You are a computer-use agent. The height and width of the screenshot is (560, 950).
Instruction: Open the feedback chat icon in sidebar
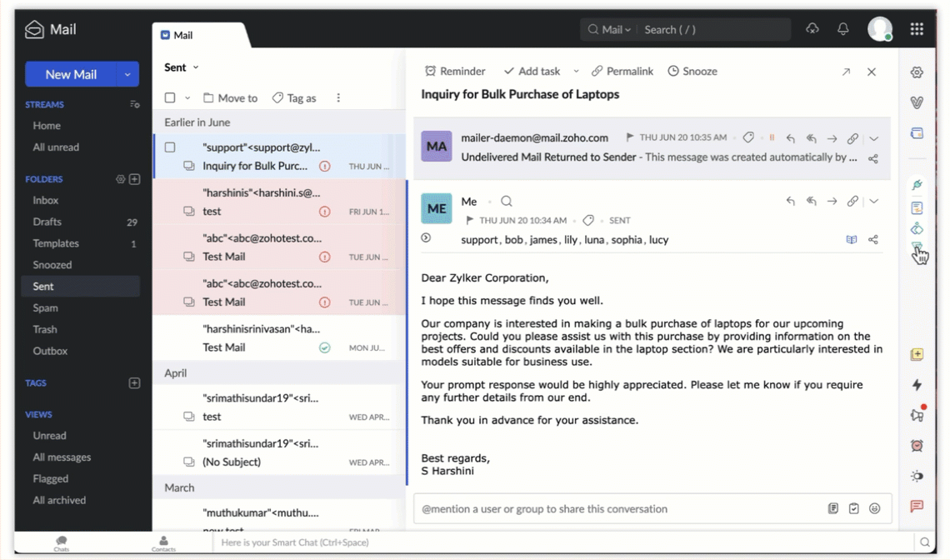[917, 506]
